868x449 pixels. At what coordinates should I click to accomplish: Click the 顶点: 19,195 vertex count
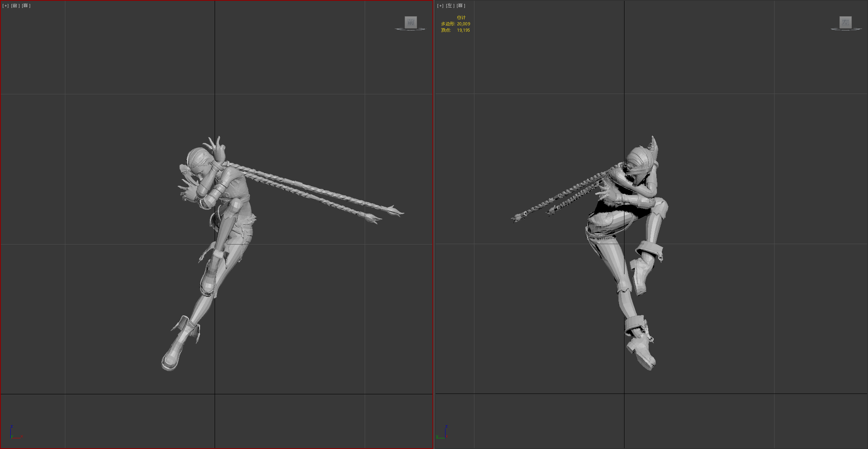click(455, 30)
